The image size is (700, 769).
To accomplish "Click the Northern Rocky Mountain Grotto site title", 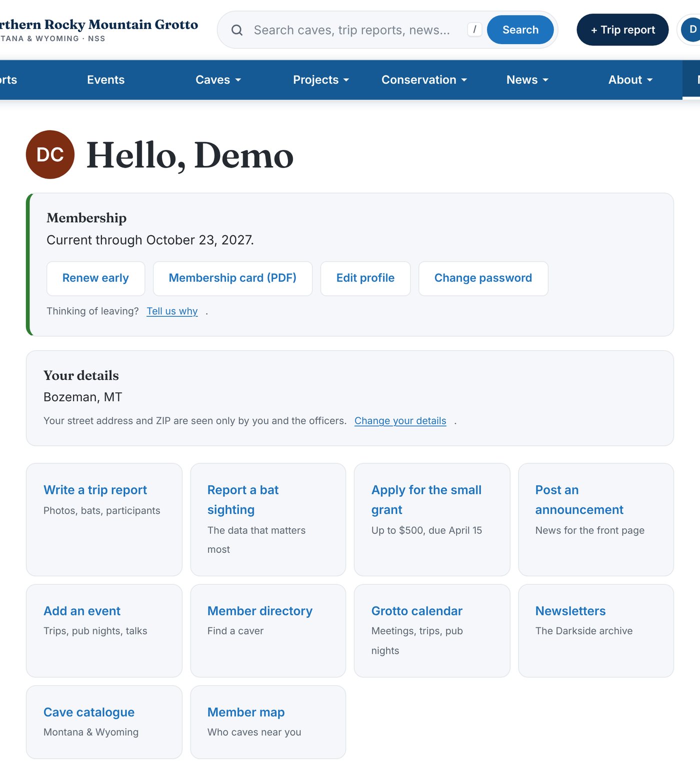I will (99, 25).
